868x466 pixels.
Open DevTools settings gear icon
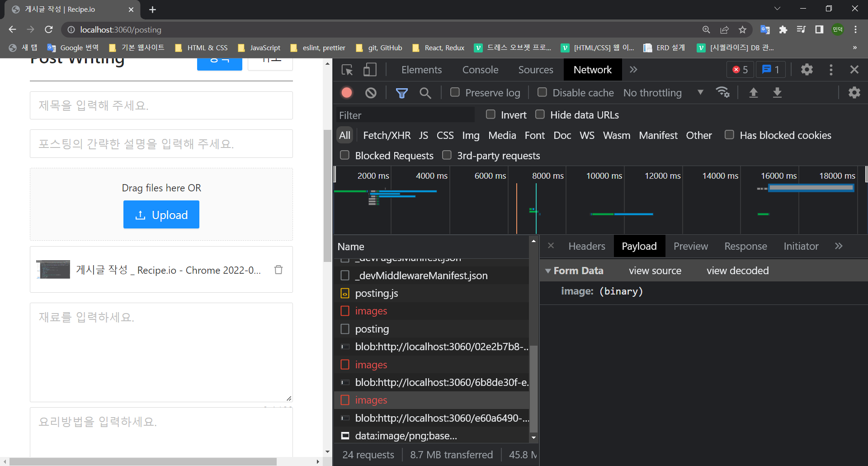pos(807,70)
